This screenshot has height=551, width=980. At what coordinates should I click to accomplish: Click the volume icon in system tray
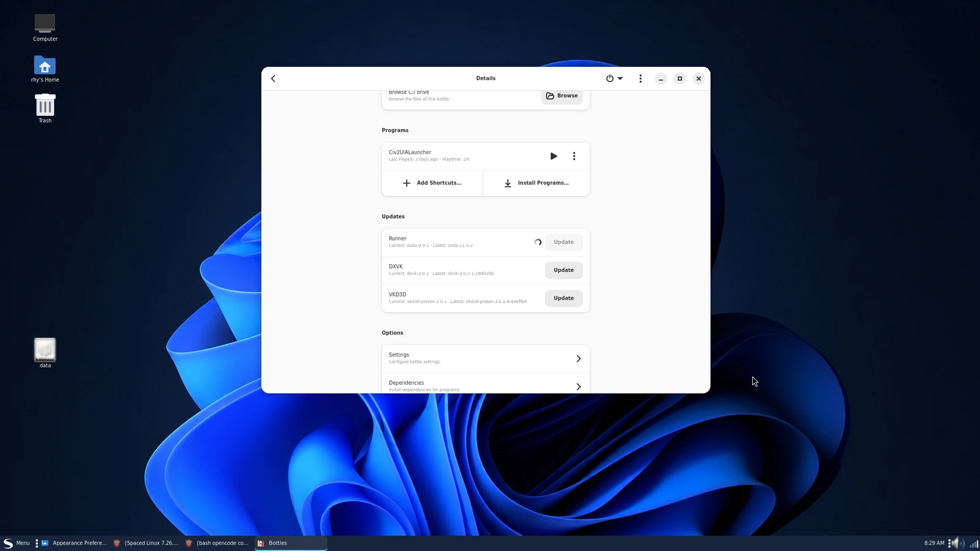click(x=959, y=543)
